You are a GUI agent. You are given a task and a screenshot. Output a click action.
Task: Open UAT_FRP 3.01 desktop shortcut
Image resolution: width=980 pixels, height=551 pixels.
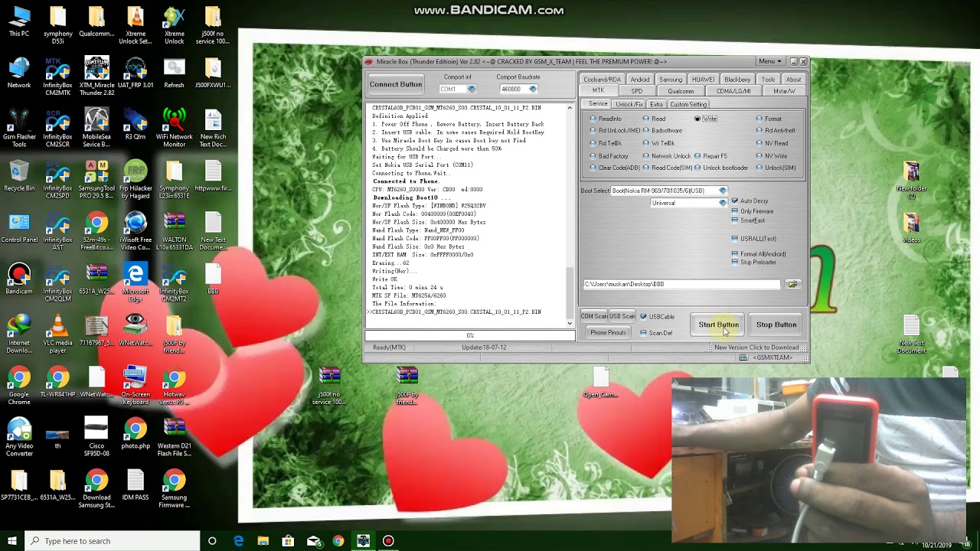point(136,71)
